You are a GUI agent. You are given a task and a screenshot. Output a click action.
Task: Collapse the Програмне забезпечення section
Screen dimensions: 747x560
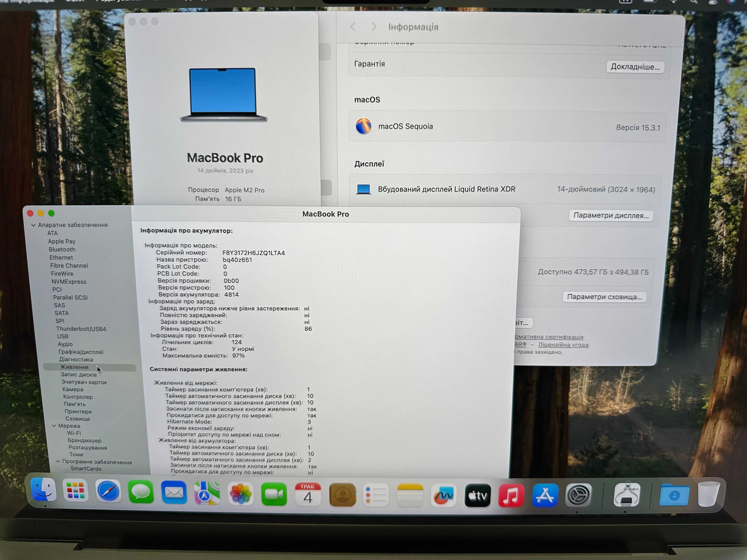pyautogui.click(x=58, y=461)
